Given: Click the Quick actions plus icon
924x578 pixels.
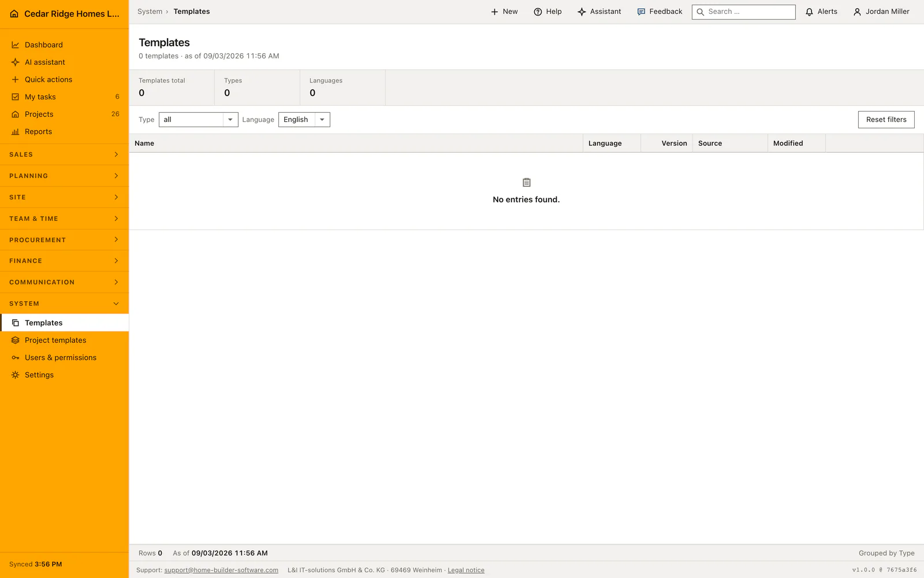Looking at the screenshot, I should (16, 80).
